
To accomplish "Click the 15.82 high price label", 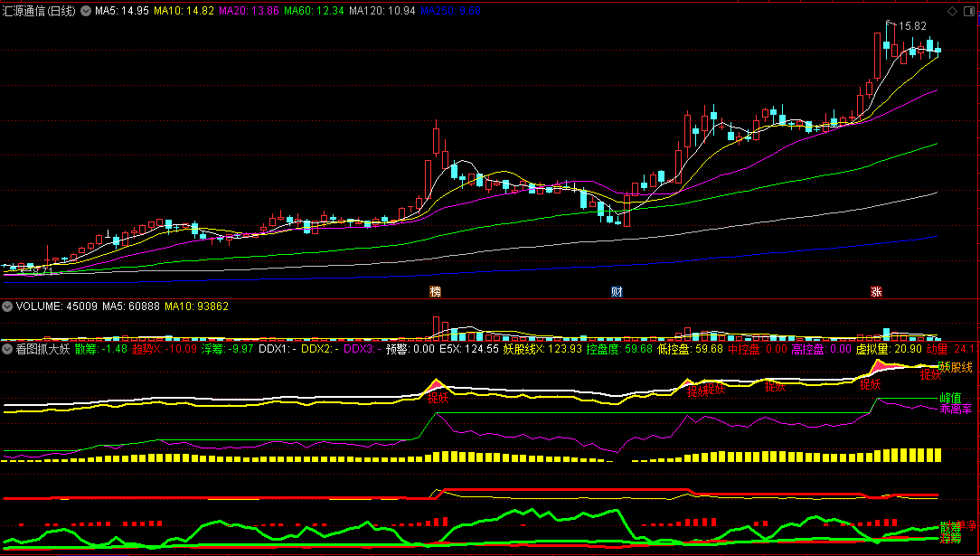I will point(912,26).
